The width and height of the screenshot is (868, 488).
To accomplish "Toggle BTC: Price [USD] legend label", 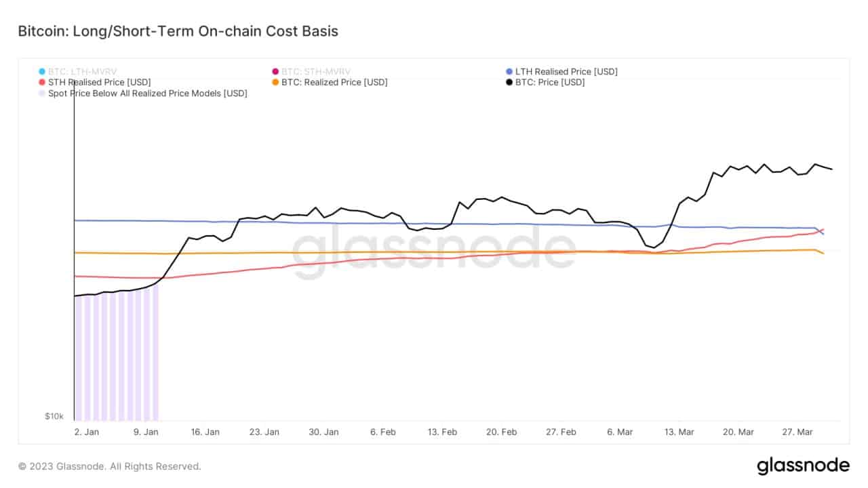I will pos(550,82).
